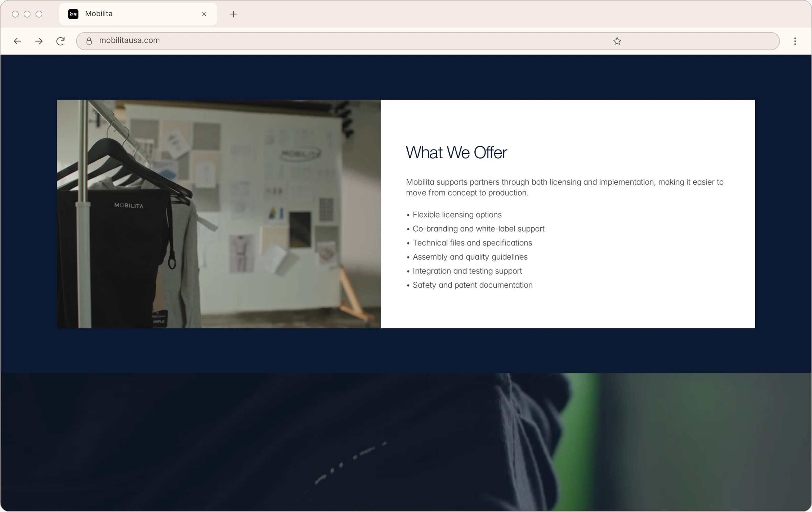Go back to the previous page
This screenshot has height=512, width=812.
pos(17,41)
